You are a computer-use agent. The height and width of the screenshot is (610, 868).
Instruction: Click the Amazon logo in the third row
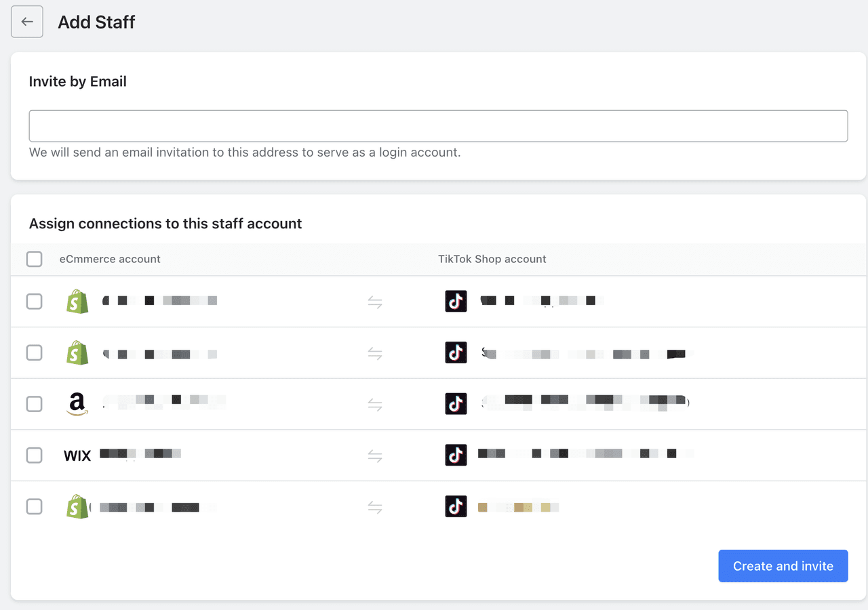[77, 405]
